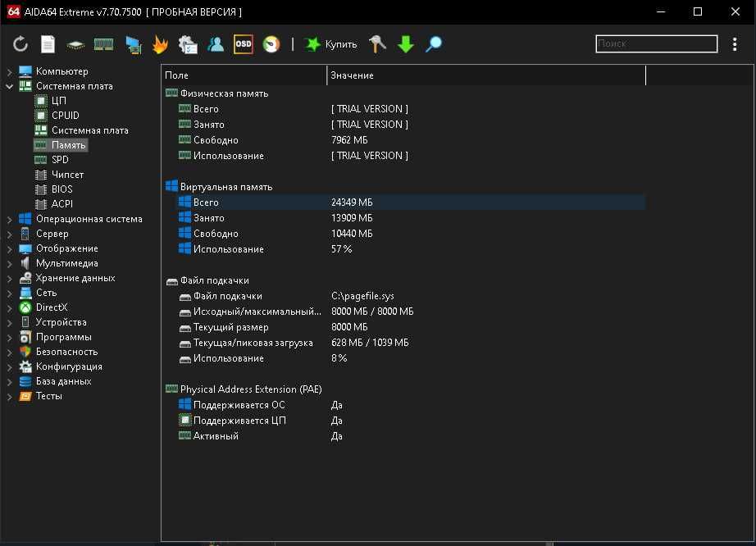Expand the Отображение tree node
This screenshot has height=546, width=756.
[9, 249]
